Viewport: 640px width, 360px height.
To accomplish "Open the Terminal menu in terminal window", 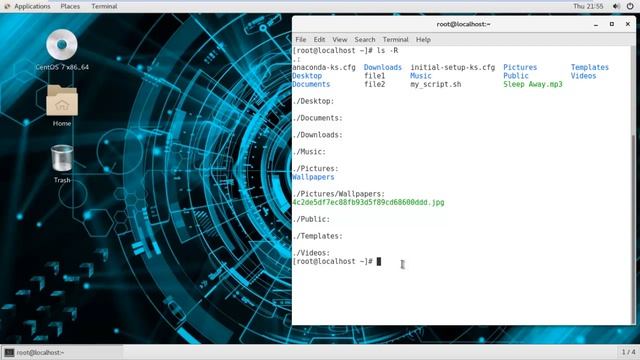I will click(395, 40).
